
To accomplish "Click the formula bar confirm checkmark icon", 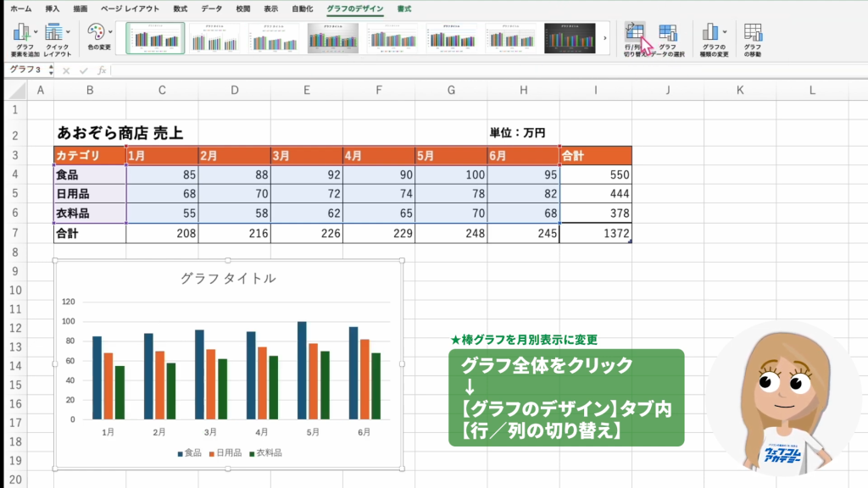I will [x=83, y=70].
